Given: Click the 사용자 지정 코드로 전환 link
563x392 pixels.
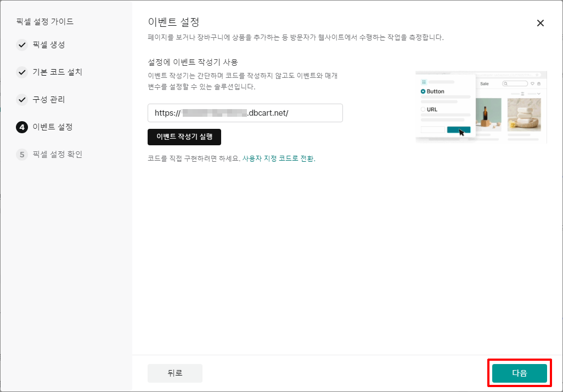Looking at the screenshot, I should 278,158.
